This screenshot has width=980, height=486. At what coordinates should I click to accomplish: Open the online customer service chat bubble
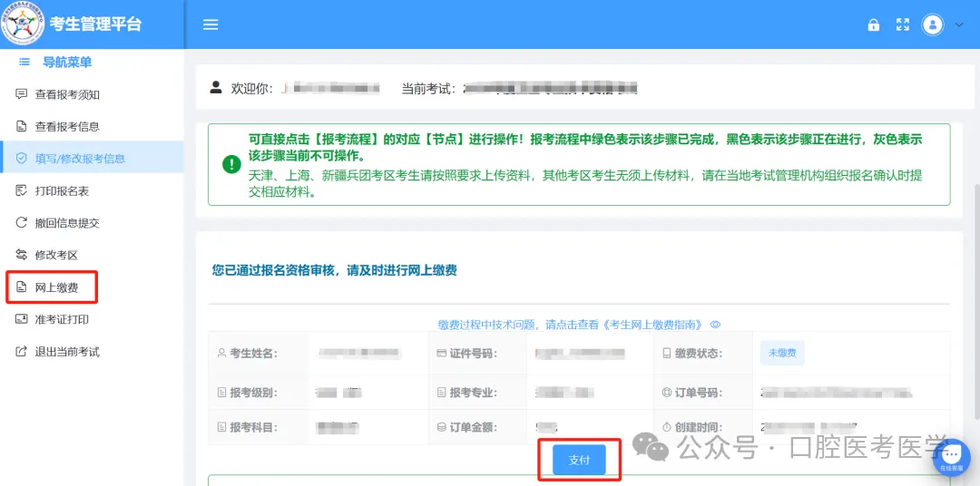[953, 457]
